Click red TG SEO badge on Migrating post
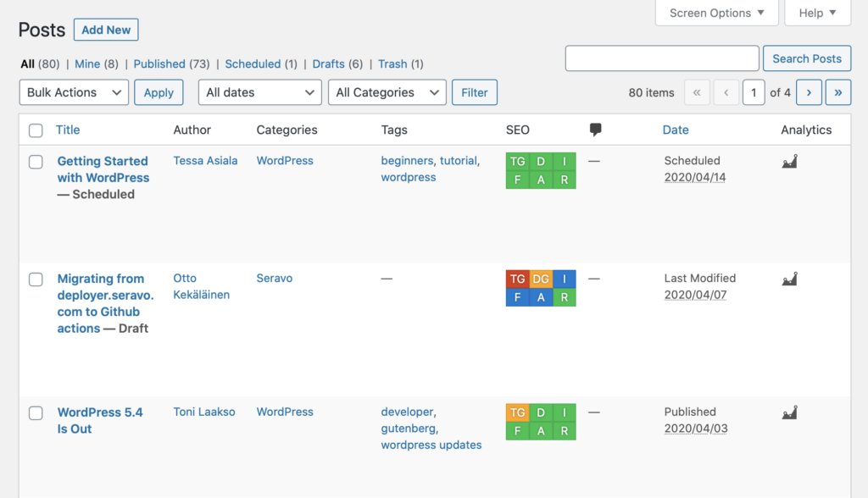This screenshot has width=868, height=498. (518, 279)
